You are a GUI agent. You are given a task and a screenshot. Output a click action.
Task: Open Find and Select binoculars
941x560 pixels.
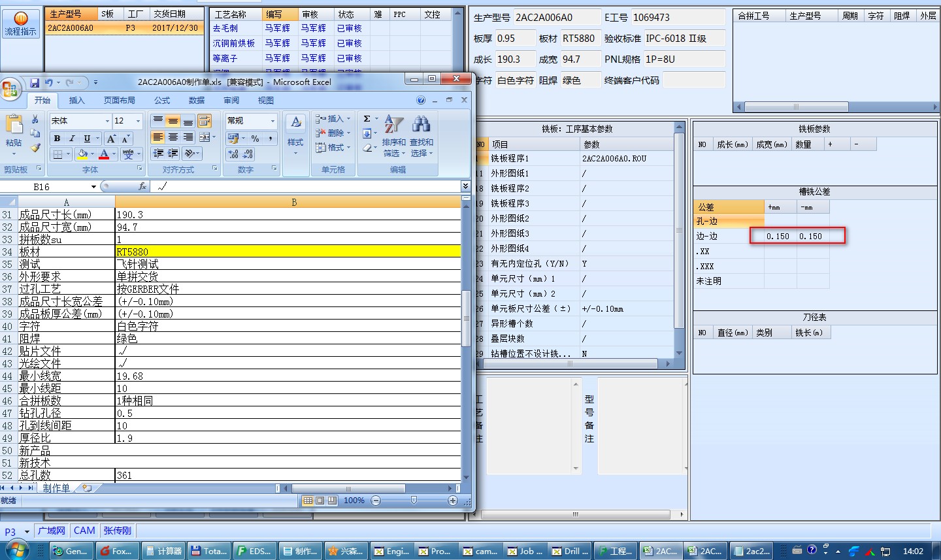click(421, 136)
